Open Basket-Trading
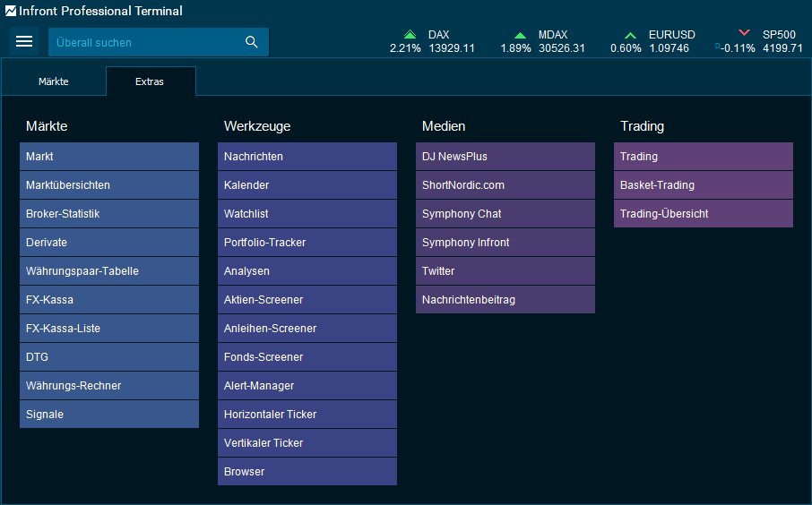This screenshot has width=812, height=505. pyautogui.click(x=704, y=185)
